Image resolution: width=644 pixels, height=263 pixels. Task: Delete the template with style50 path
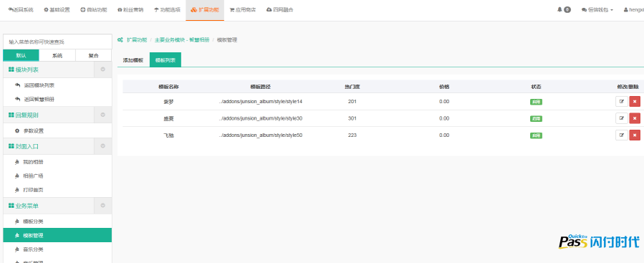click(x=635, y=135)
